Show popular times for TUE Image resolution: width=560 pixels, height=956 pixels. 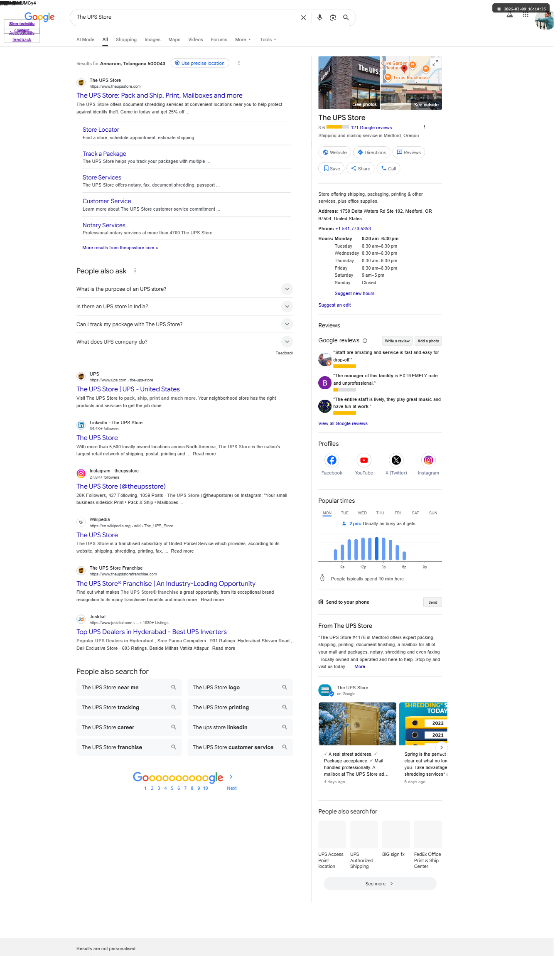(x=344, y=513)
